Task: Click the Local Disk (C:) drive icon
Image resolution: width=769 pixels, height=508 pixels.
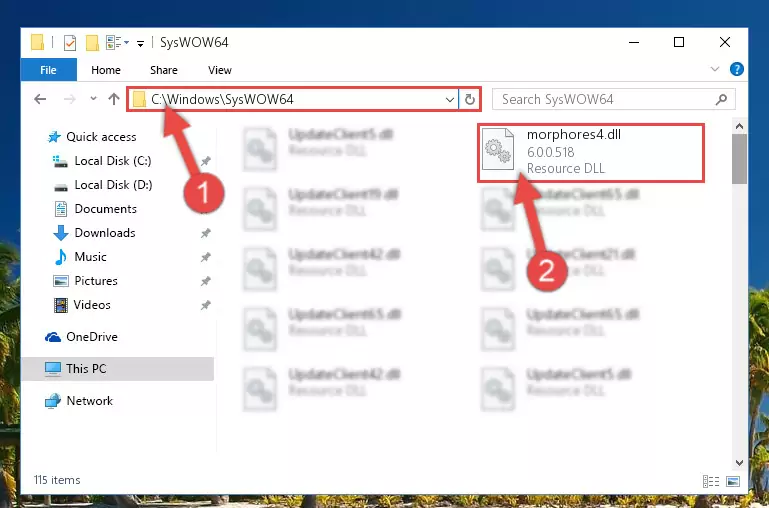Action: [x=60, y=161]
